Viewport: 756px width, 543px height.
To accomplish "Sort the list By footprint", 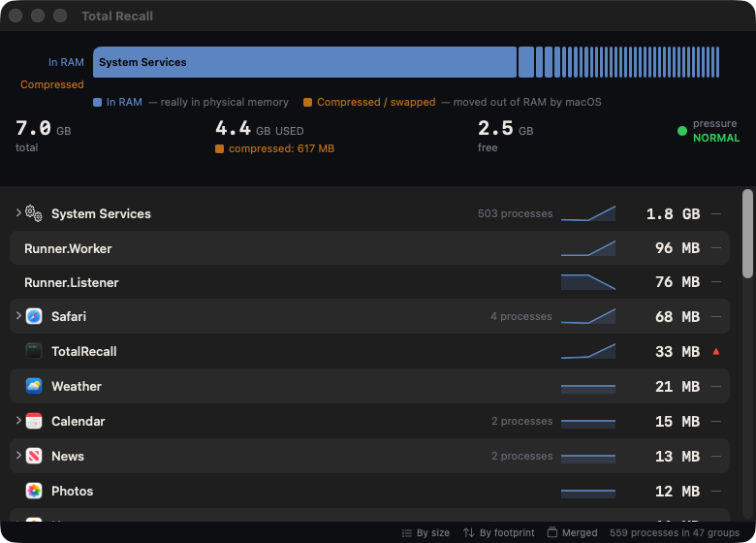I will 499,533.
